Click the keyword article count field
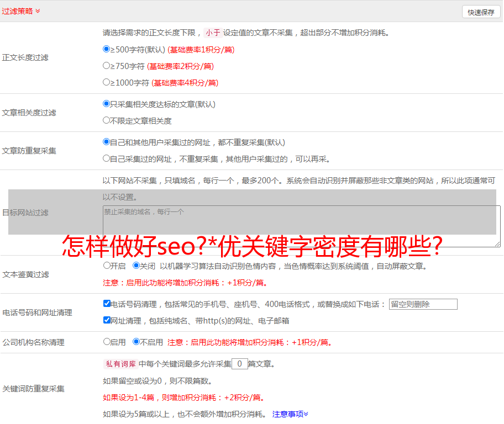Screen dimensions: 504x424 [x=239, y=364]
